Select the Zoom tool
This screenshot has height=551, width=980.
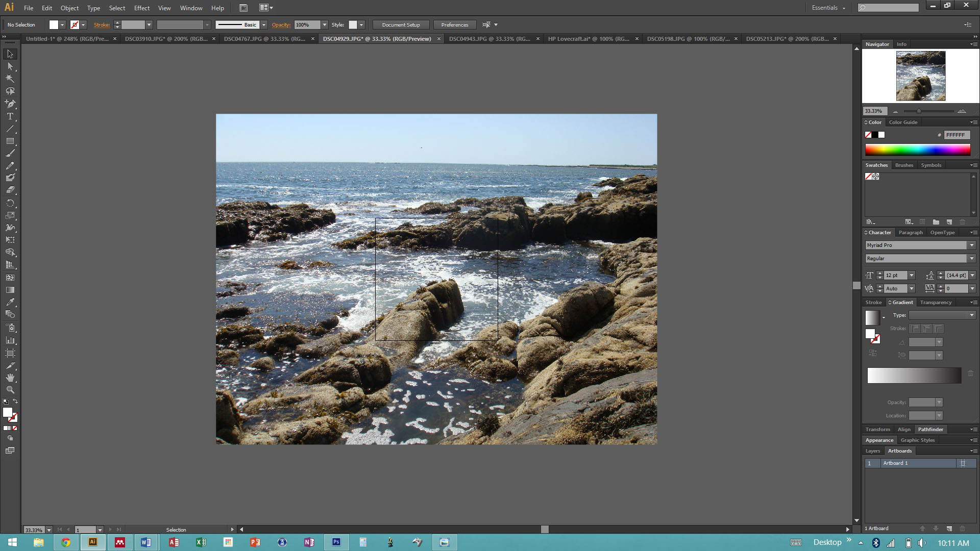tap(10, 390)
